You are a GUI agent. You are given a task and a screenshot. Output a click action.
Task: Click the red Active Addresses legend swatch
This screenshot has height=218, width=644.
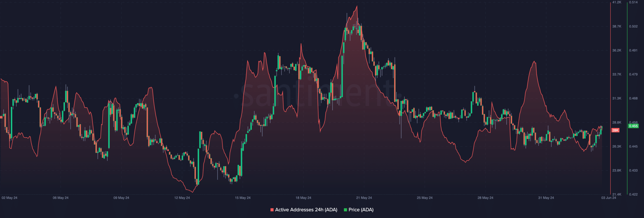pyautogui.click(x=272, y=210)
